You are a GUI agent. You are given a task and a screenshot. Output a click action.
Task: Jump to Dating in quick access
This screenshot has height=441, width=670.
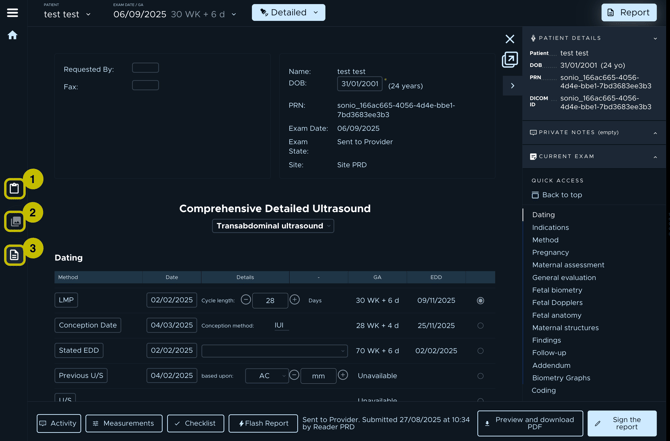click(543, 215)
